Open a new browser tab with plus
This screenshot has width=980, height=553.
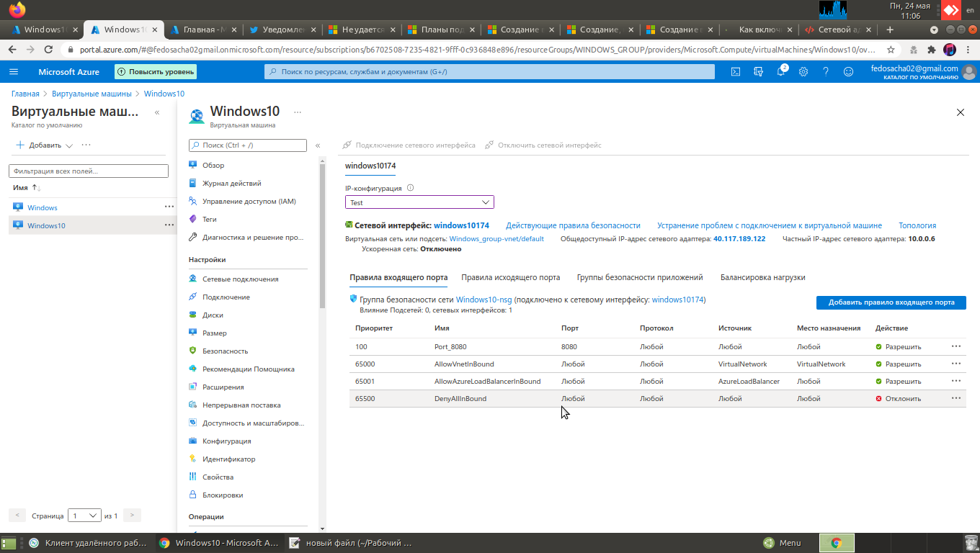(x=890, y=30)
